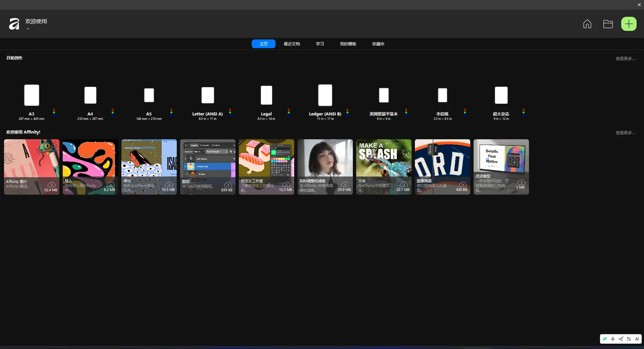Screen dimensions: 644x349
Task: Expand the 欢迎使用 dropdown chevron
Action: coord(28,29)
